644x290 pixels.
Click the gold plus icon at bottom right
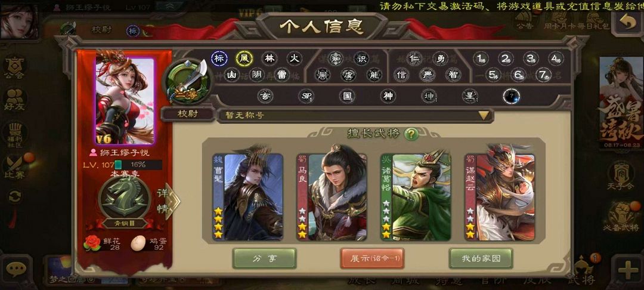click(x=628, y=270)
